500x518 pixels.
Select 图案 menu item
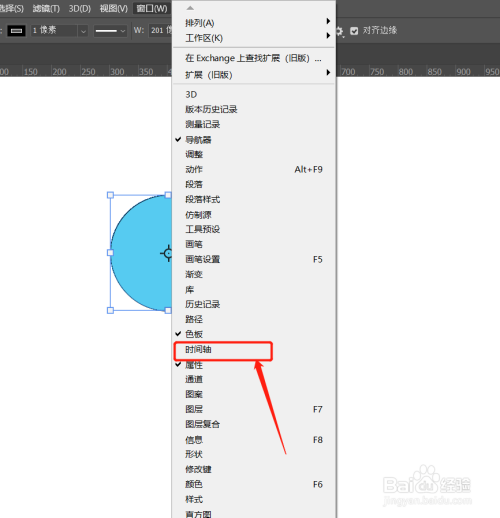[x=254, y=394]
